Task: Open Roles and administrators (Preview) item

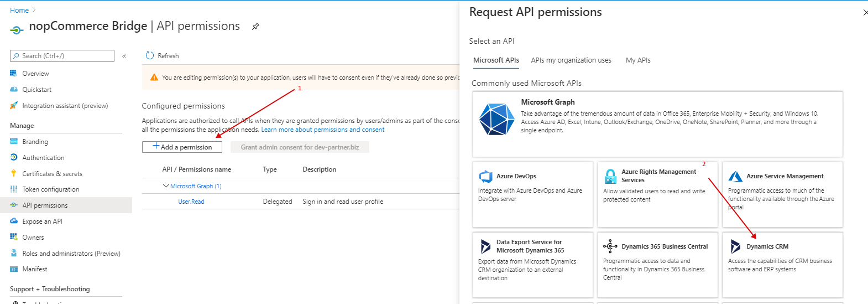Action: tap(71, 253)
